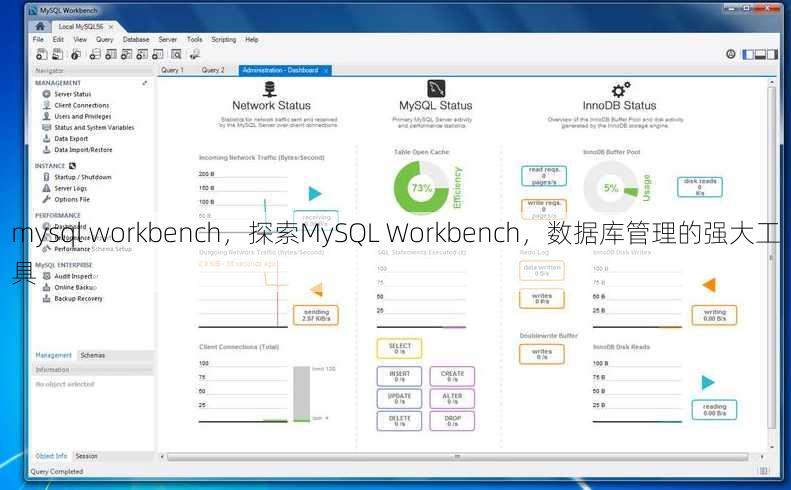
Task: Open the Query menu
Action: 104,39
